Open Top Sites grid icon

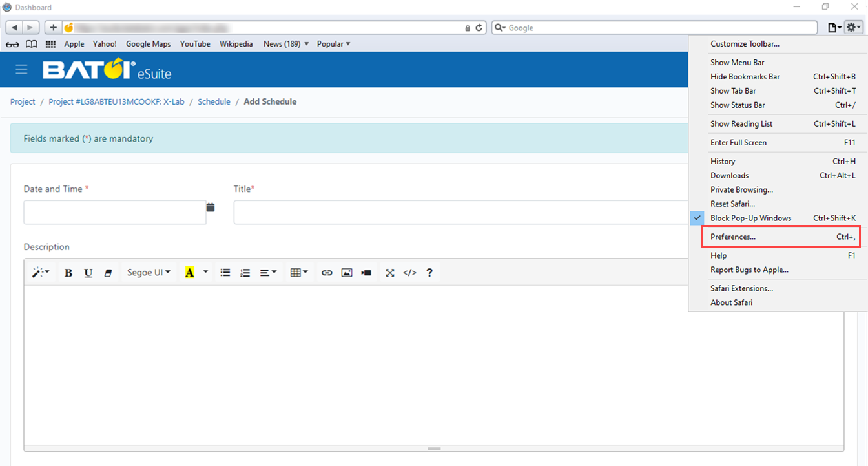click(50, 44)
